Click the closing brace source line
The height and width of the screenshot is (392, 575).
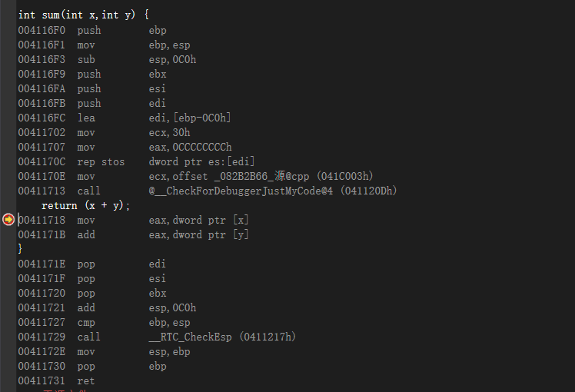20,249
